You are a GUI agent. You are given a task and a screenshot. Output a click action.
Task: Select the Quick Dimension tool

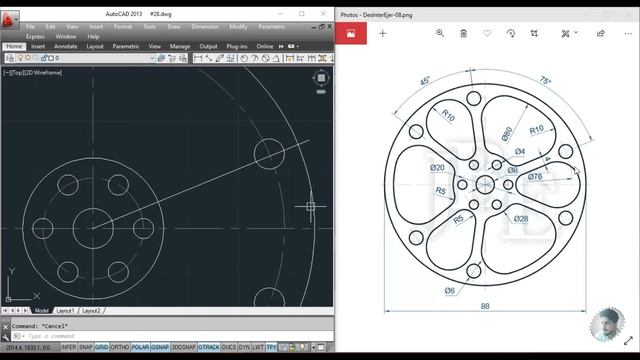pyautogui.click(x=290, y=58)
